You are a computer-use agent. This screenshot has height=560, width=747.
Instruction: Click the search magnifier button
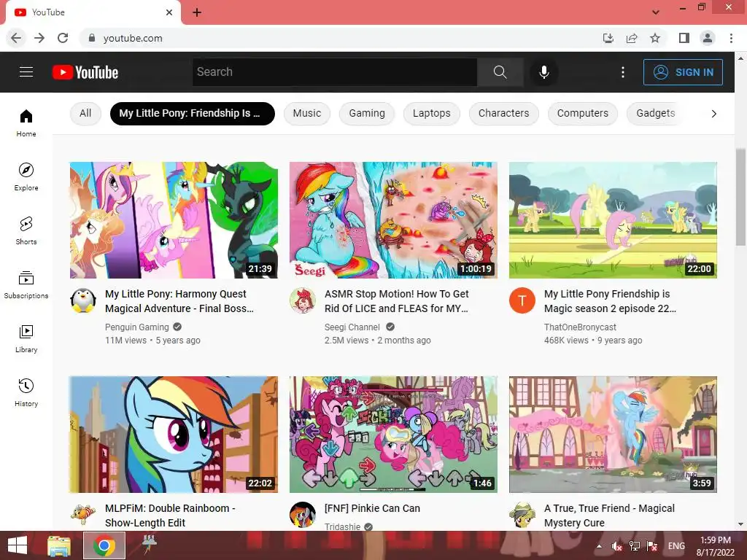point(500,72)
